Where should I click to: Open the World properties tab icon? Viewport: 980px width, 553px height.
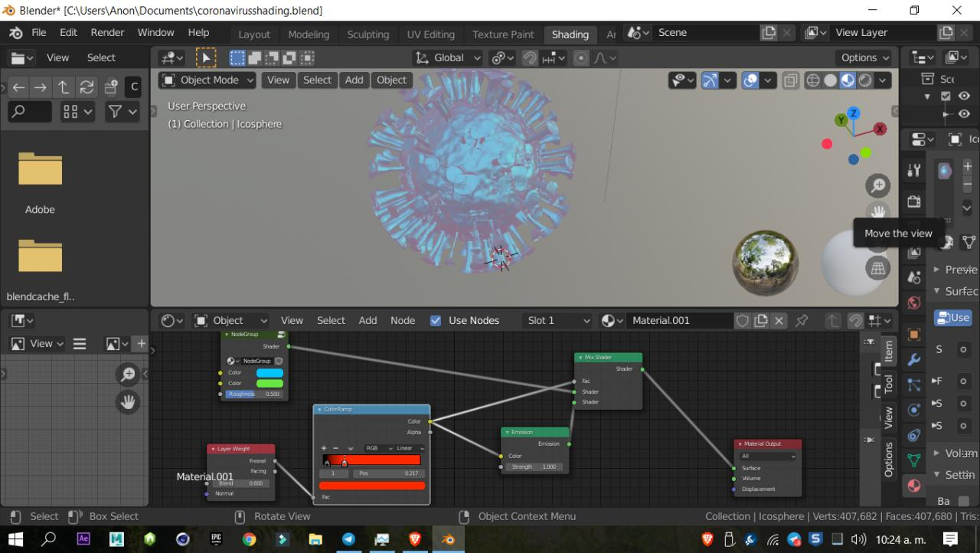click(x=913, y=303)
